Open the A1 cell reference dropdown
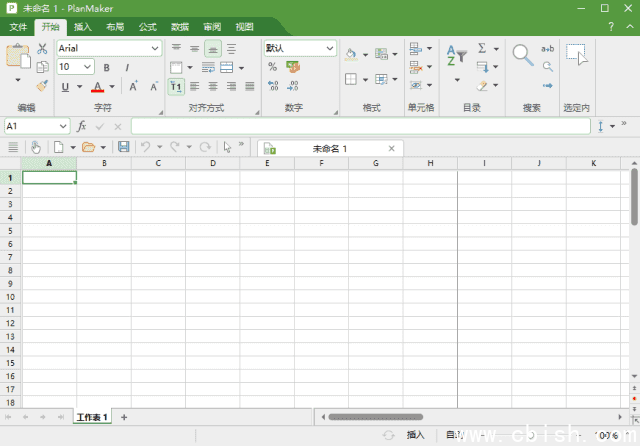Viewport: 640px width, 446px height. pyautogui.click(x=63, y=126)
